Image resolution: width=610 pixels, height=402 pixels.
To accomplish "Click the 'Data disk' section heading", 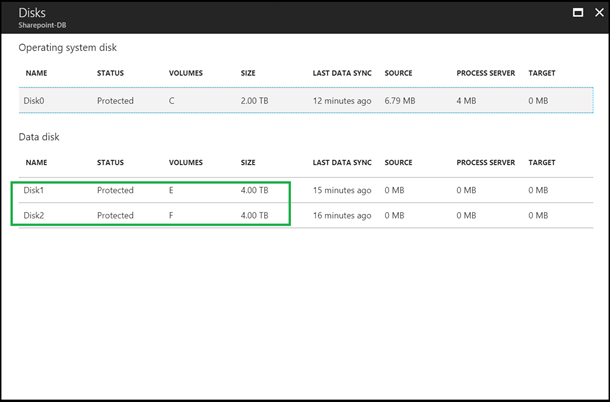I will click(39, 137).
